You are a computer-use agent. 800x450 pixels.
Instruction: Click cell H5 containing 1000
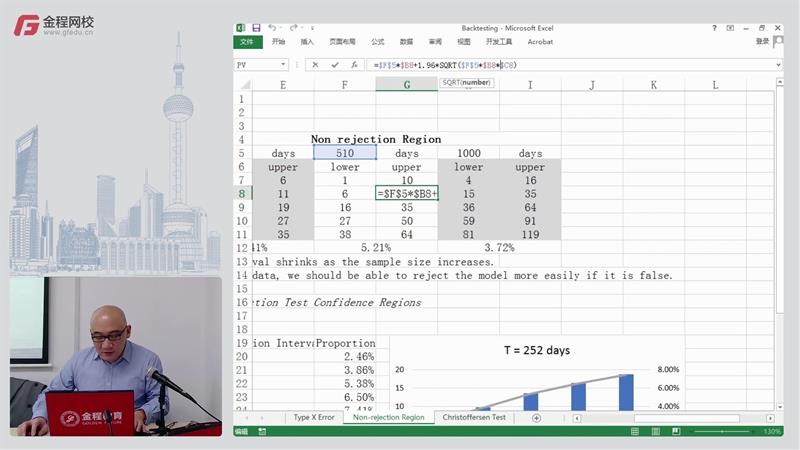coord(468,153)
